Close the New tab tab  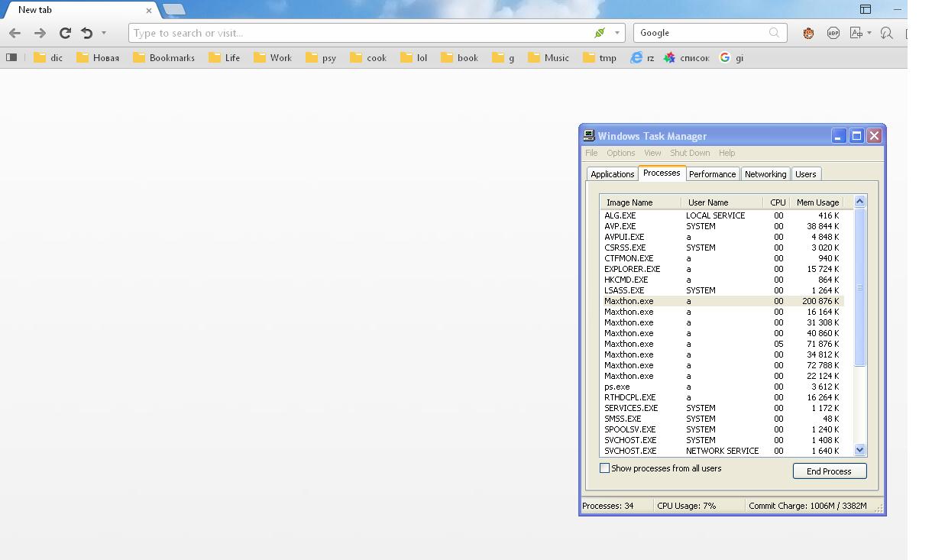click(x=149, y=11)
